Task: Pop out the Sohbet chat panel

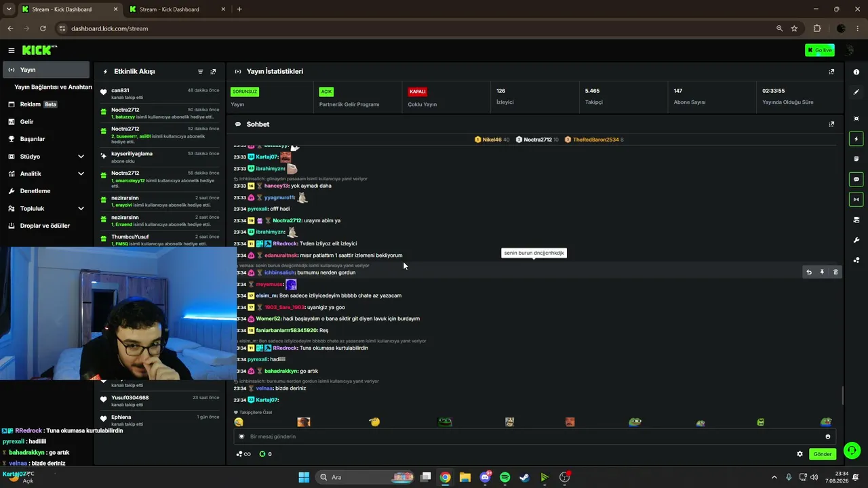Action: coord(831,124)
